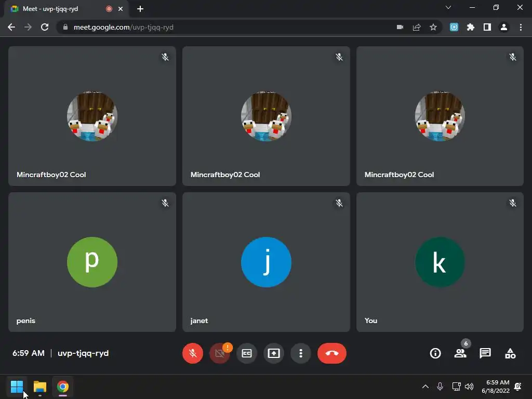This screenshot has height=399, width=532.
Task: Open the Activities panel
Action: pos(510,353)
